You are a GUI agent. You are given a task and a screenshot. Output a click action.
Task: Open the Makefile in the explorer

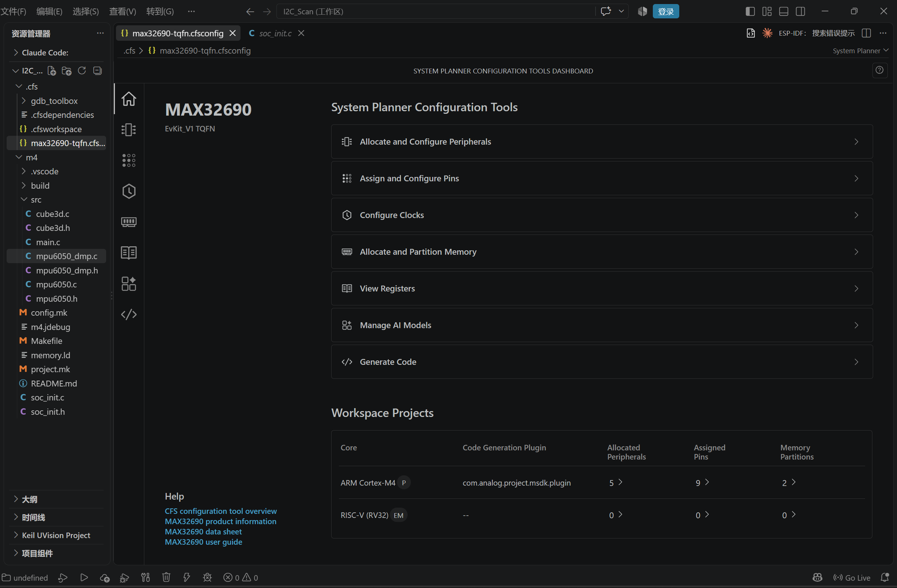coord(46,341)
